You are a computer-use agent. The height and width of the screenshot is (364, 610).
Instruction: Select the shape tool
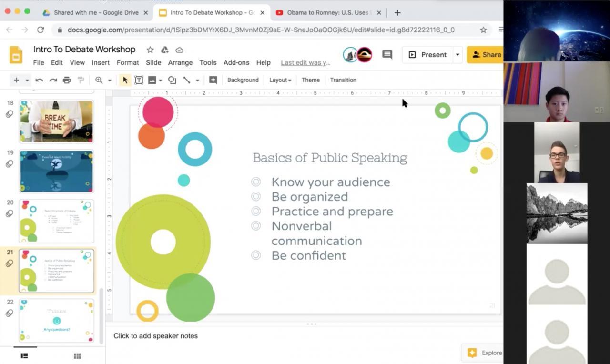coord(172,80)
